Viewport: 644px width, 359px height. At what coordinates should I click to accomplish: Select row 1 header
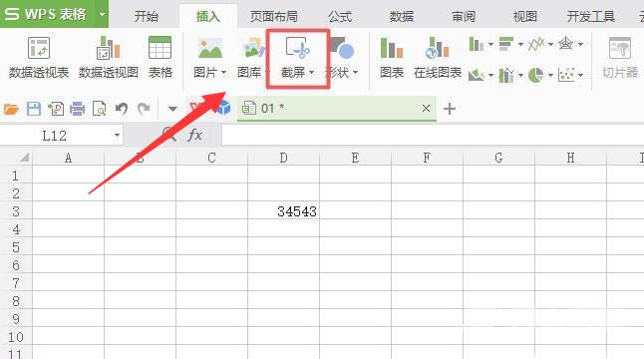(16, 176)
